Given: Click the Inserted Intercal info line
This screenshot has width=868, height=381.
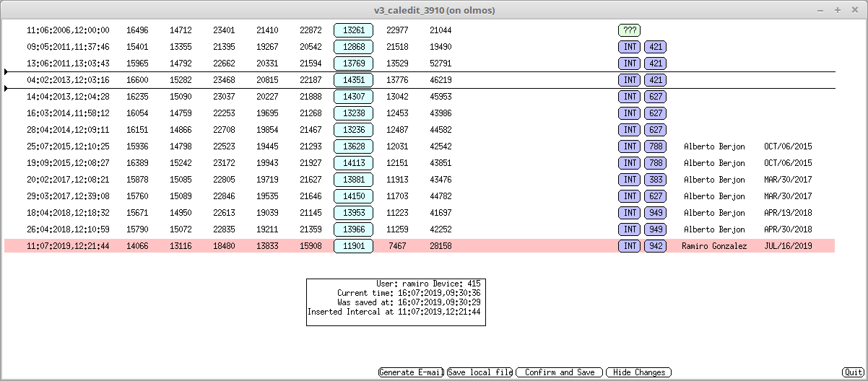Looking at the screenshot, I should [x=394, y=312].
